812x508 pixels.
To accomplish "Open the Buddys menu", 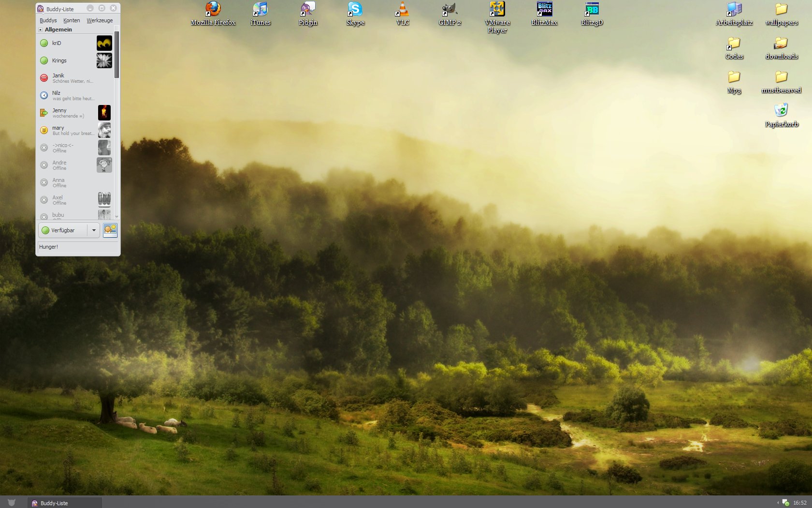I will pos(48,20).
